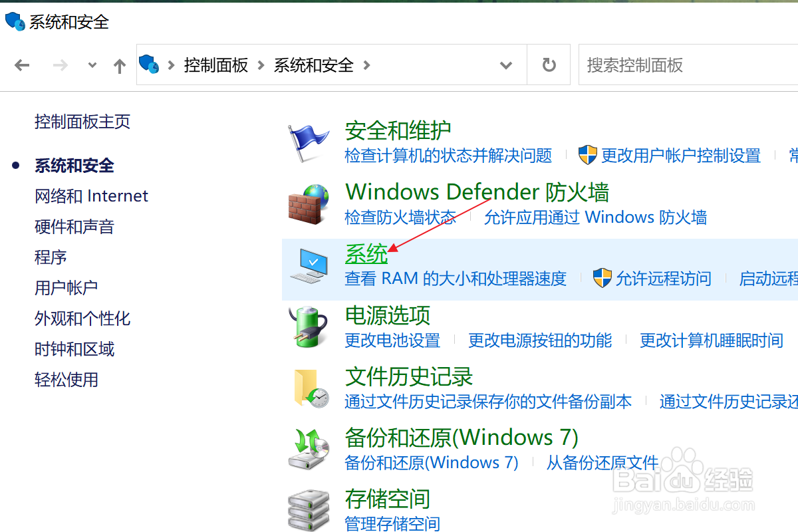Screen dimensions: 798x532
Task: Open 外观和个性化 category
Action: tap(82, 319)
